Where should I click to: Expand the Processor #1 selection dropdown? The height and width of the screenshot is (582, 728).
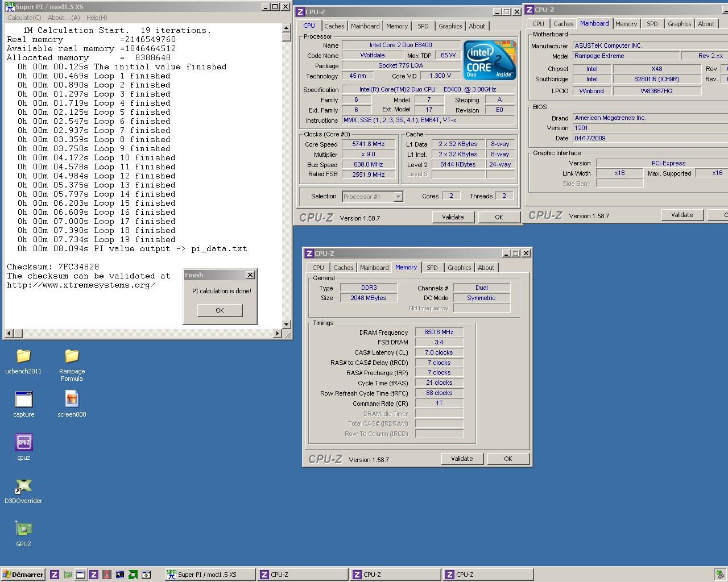(x=398, y=197)
